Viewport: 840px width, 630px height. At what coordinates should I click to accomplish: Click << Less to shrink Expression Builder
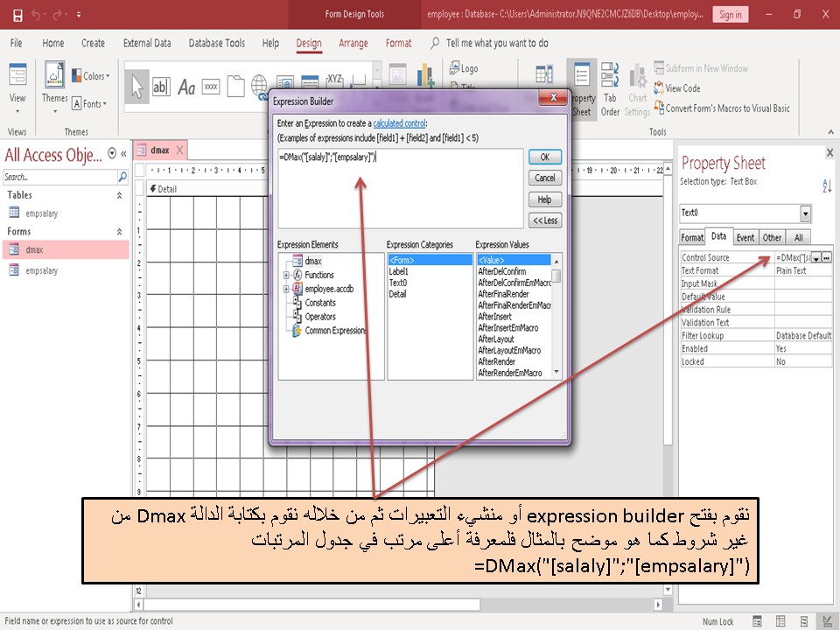coord(544,220)
